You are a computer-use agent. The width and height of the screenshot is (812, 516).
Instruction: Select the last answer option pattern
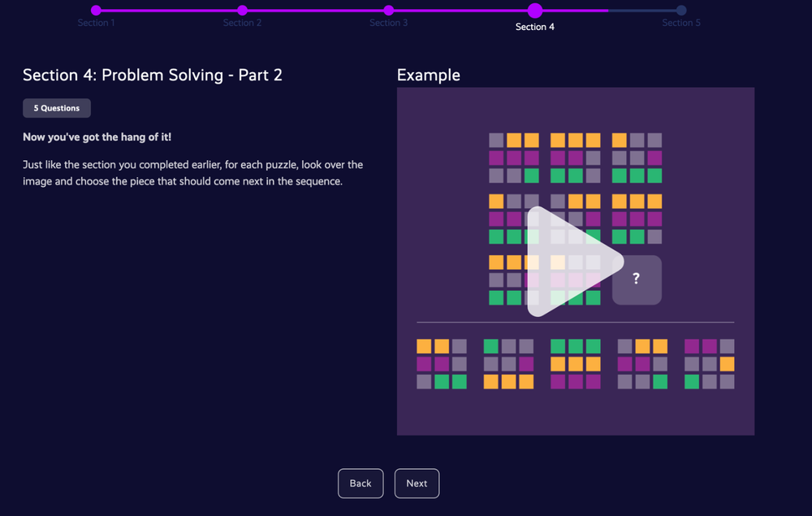click(710, 362)
